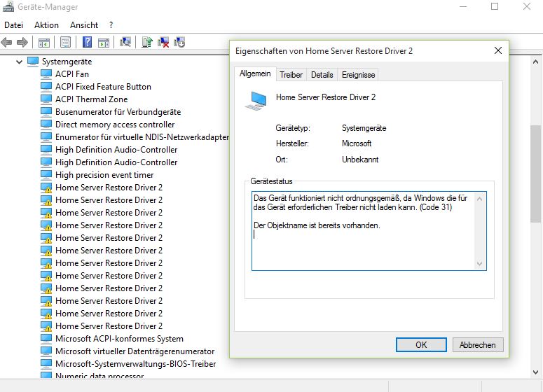The width and height of the screenshot is (543, 392).
Task: Switch to the Treiber tab
Action: (x=291, y=75)
